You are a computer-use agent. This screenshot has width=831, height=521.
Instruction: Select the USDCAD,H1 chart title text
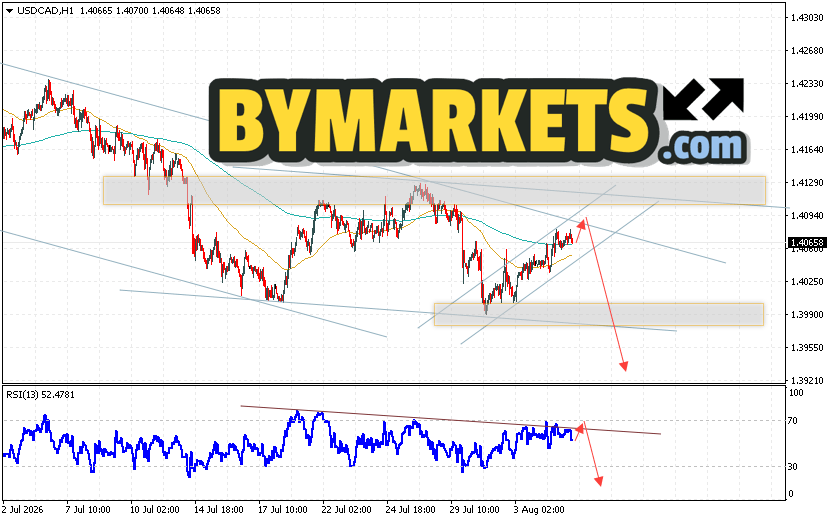tap(45, 11)
